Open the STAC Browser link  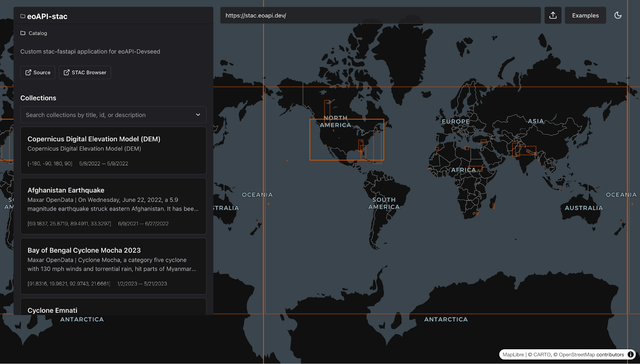[85, 72]
